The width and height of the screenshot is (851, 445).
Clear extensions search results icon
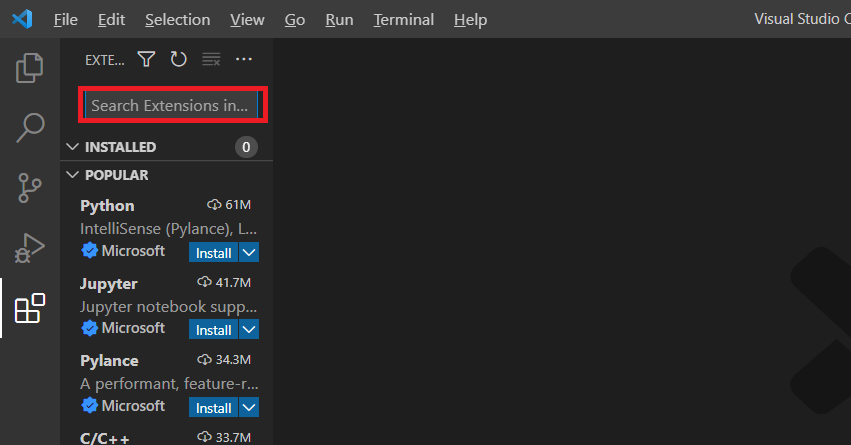(x=211, y=59)
